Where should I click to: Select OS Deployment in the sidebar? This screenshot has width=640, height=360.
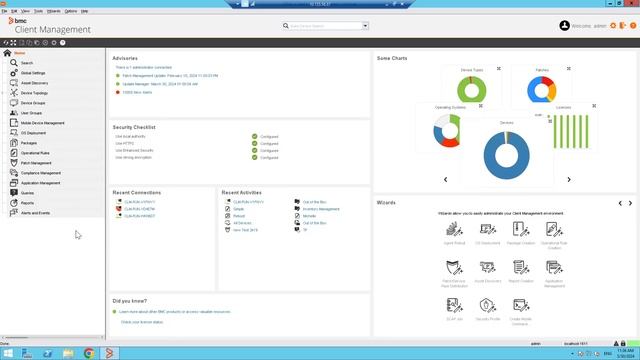tap(33, 133)
